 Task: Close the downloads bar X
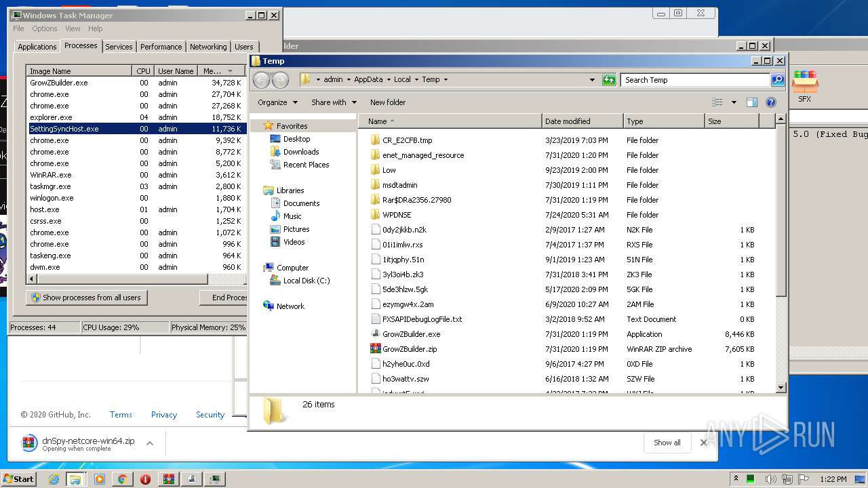(703, 443)
